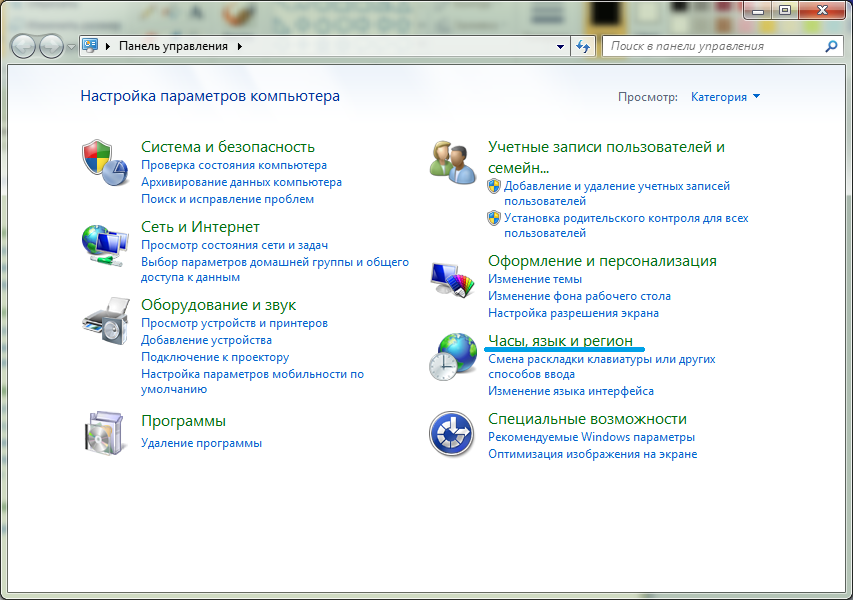Click the Панель управления breadcrumb

point(174,46)
